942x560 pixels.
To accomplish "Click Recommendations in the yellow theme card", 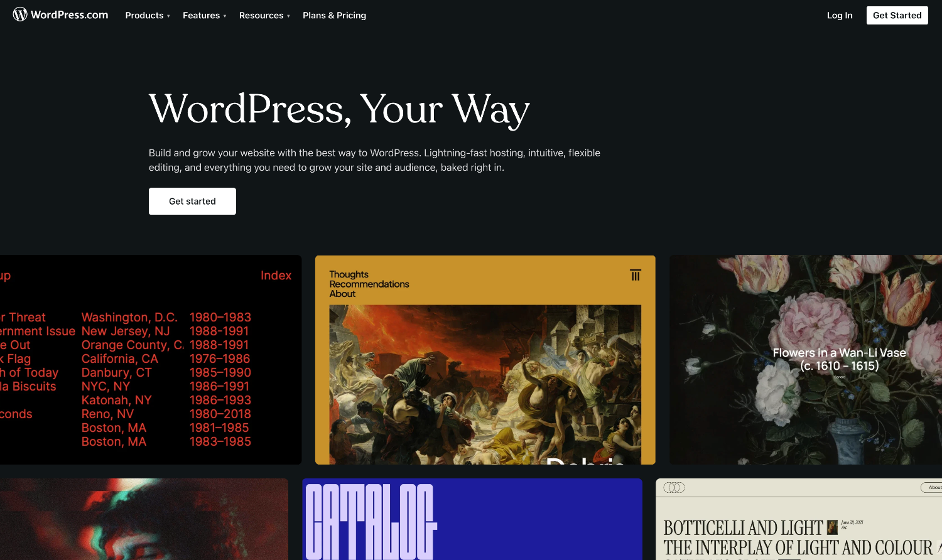I will [369, 284].
